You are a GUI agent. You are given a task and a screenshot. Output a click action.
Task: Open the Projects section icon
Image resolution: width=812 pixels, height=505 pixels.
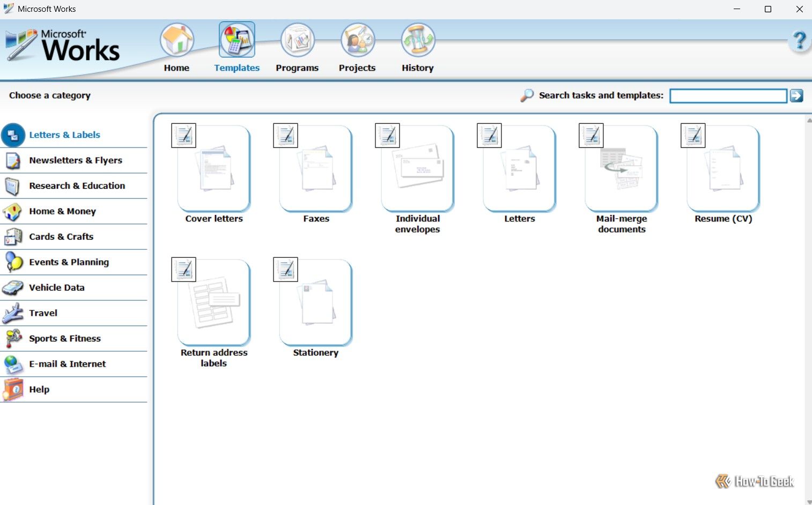357,40
